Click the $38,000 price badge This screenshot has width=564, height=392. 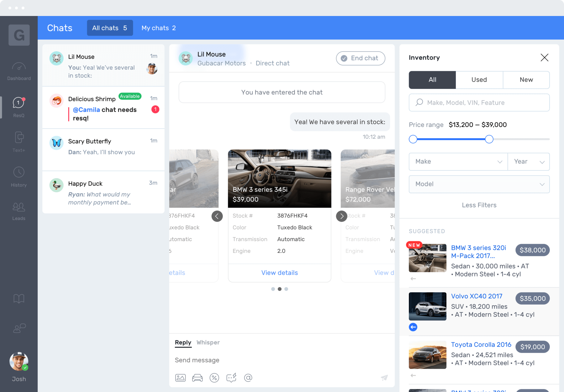click(532, 250)
